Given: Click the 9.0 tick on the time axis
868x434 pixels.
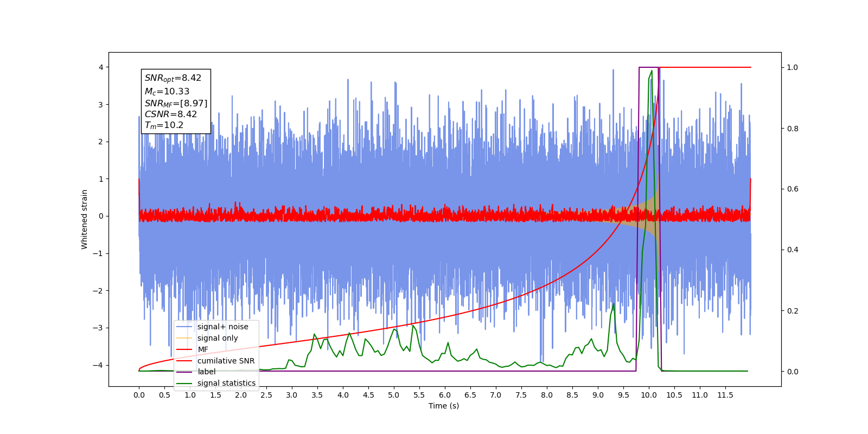Looking at the screenshot, I should [598, 395].
